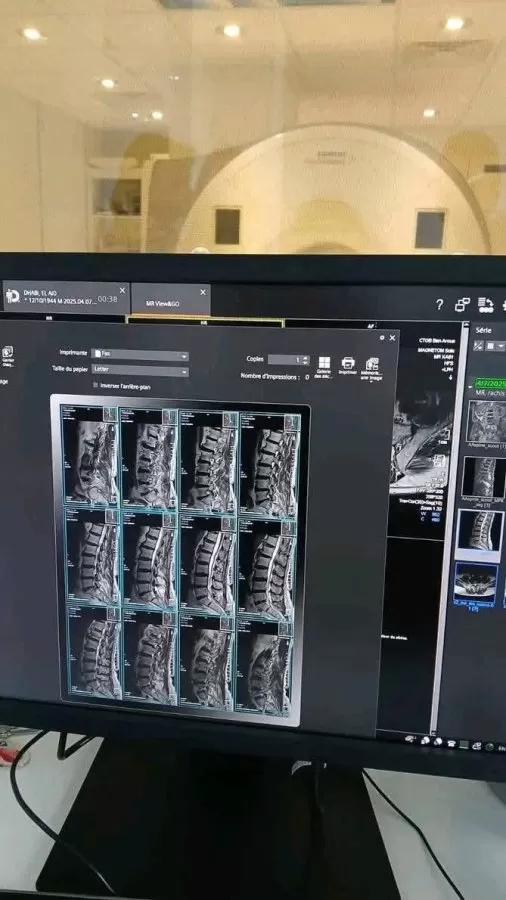Click the Mémoriser sur image icon
The image size is (506, 900).
372,363
